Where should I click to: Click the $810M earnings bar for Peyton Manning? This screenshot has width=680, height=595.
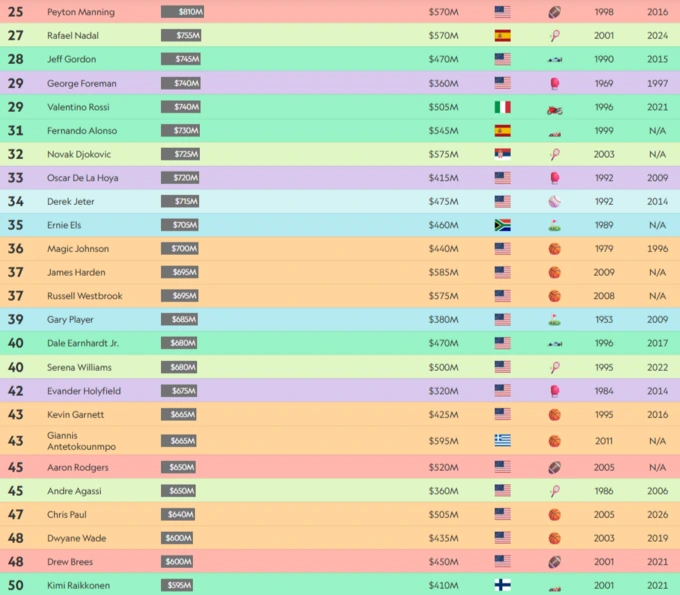[x=183, y=12]
